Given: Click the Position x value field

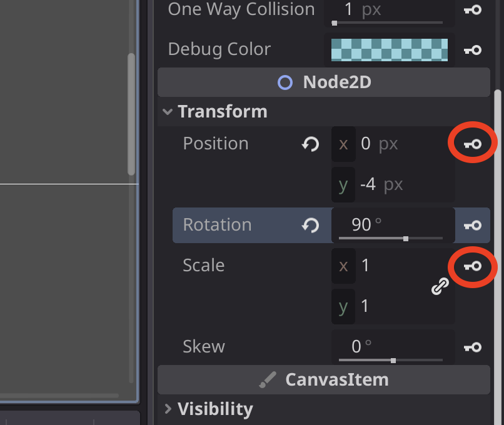Looking at the screenshot, I should pyautogui.click(x=403, y=144).
